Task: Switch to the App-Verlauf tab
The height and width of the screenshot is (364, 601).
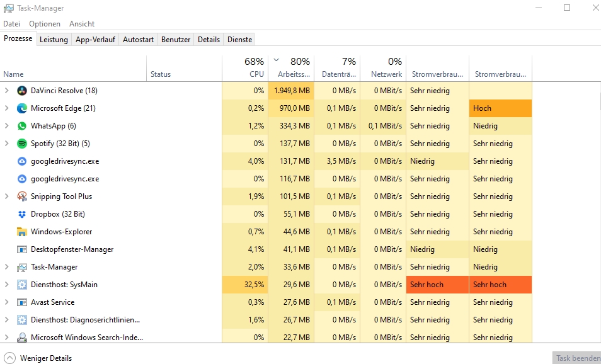Action: 95,40
